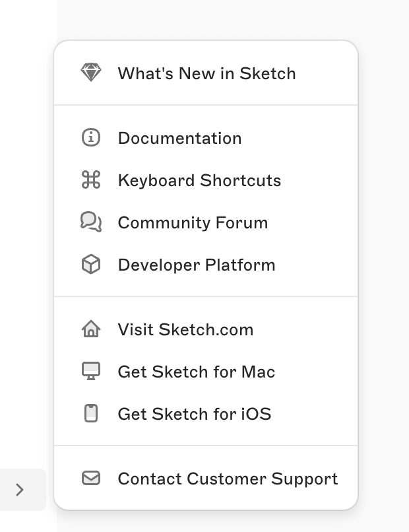Click the phone icon for iOS
The image size is (409, 532).
point(91,414)
